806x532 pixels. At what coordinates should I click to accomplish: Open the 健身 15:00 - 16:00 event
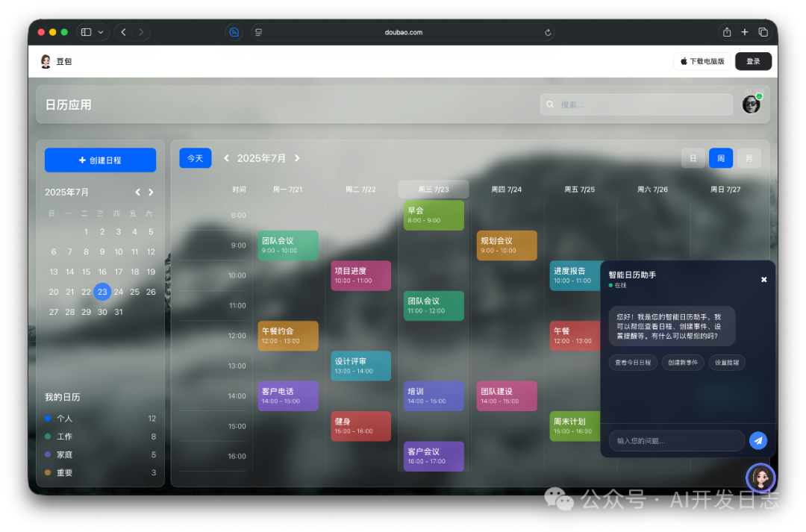click(x=361, y=426)
